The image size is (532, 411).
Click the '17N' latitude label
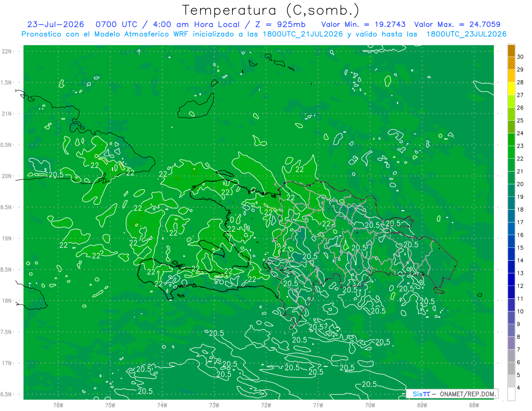click(7, 364)
